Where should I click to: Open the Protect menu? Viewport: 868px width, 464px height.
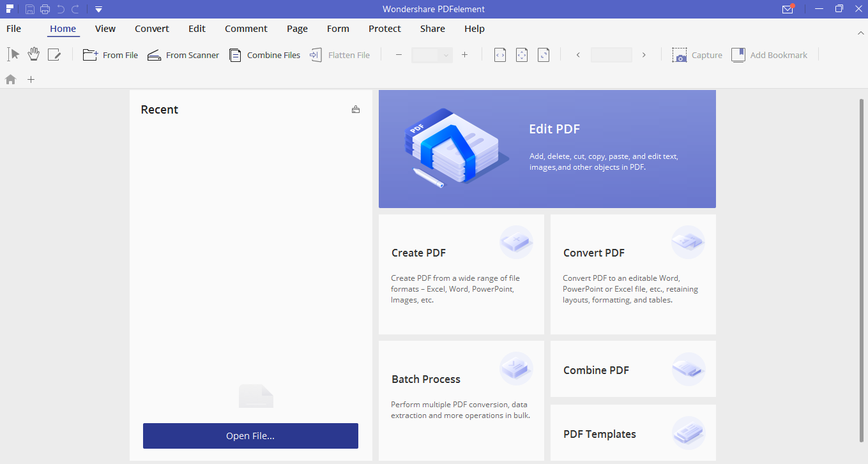[x=385, y=29]
